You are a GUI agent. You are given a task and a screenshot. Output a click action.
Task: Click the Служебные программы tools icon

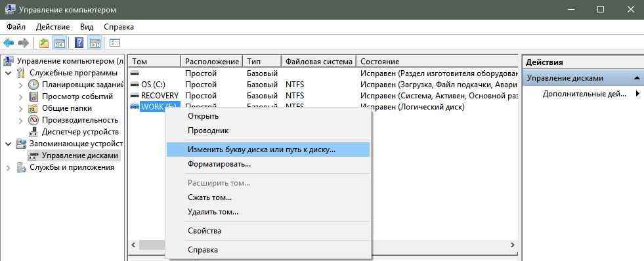[21, 73]
